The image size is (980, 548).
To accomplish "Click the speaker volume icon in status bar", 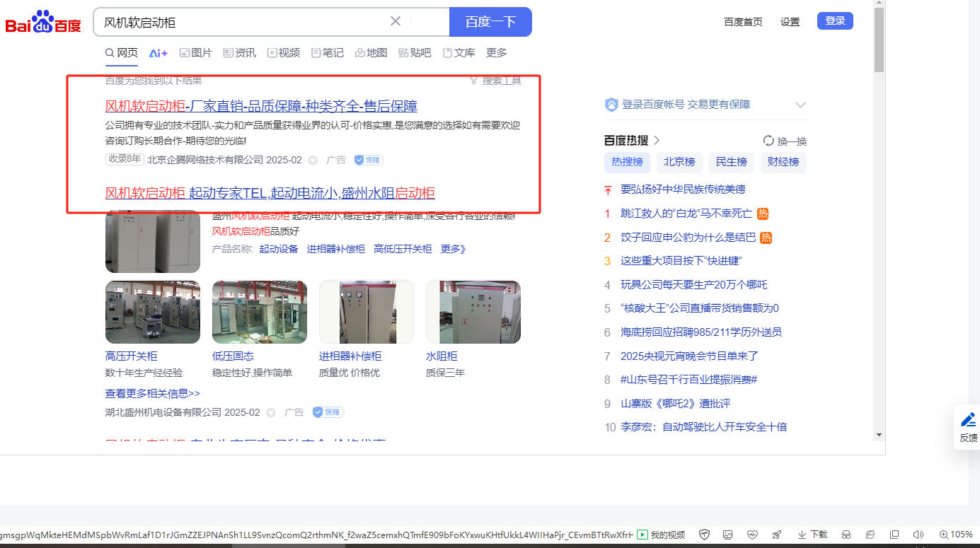I will [x=918, y=535].
